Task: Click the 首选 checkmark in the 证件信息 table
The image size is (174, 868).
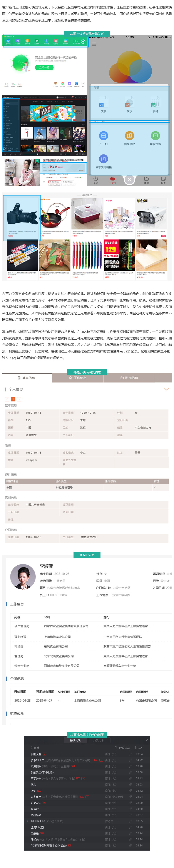Action: pos(154,487)
